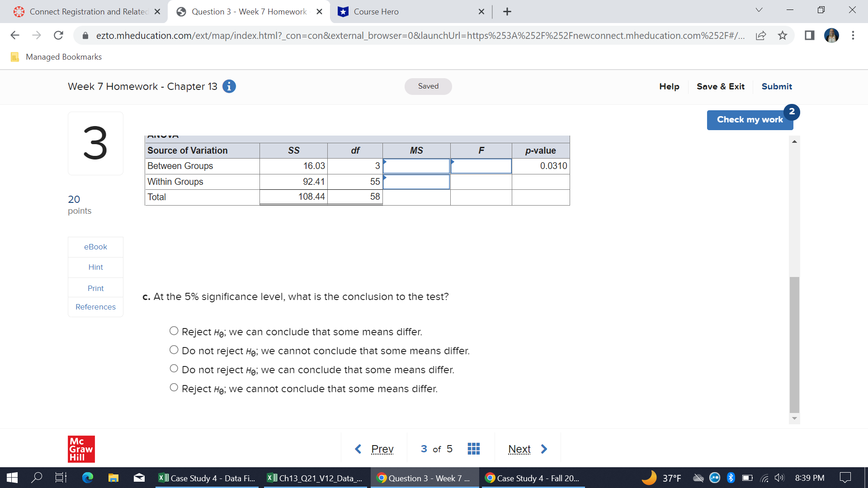Expand the Managed Bookmarks folder
The width and height of the screenshot is (868, 488).
pyautogui.click(x=56, y=56)
